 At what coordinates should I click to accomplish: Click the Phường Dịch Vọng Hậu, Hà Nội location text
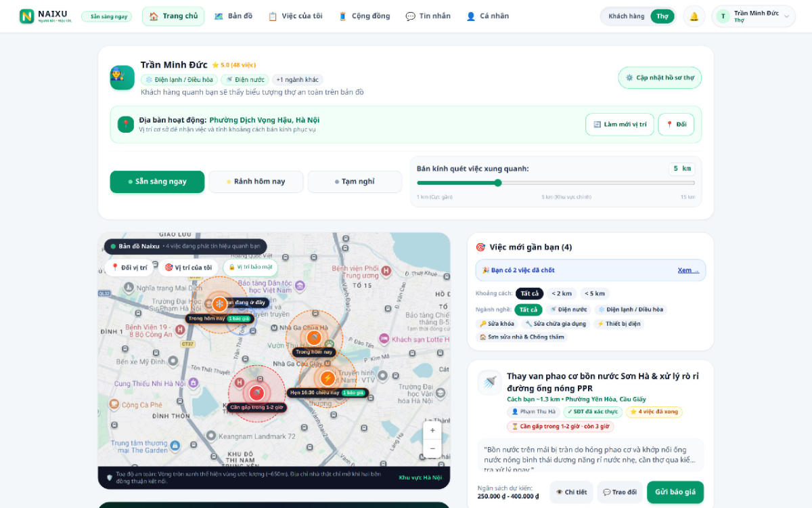tap(265, 120)
